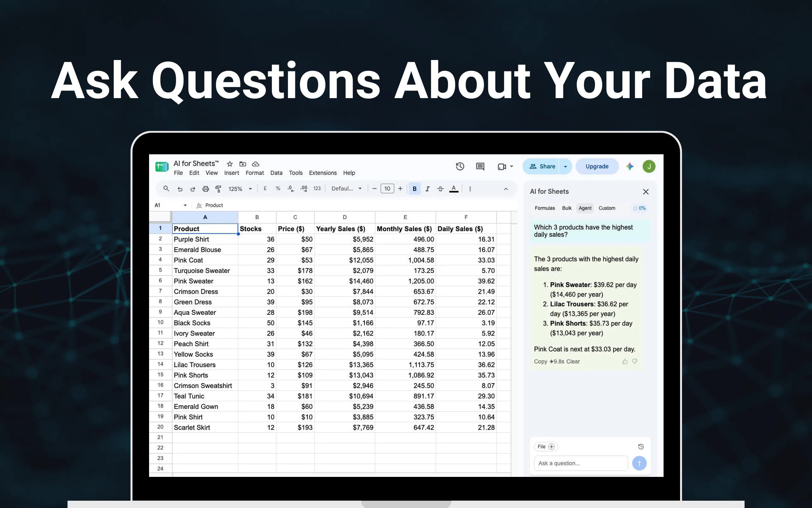This screenshot has height=508, width=812.
Task: Select the Pink Sweater cell
Action: [205, 281]
